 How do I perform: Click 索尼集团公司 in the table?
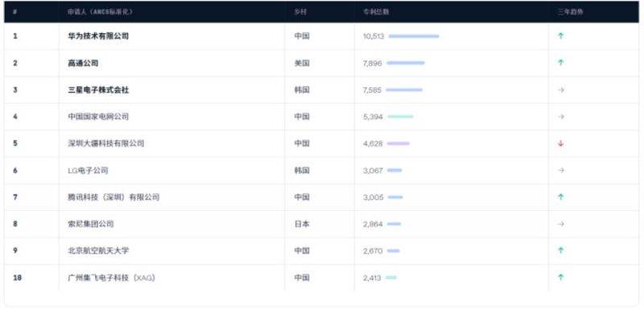coord(91,224)
